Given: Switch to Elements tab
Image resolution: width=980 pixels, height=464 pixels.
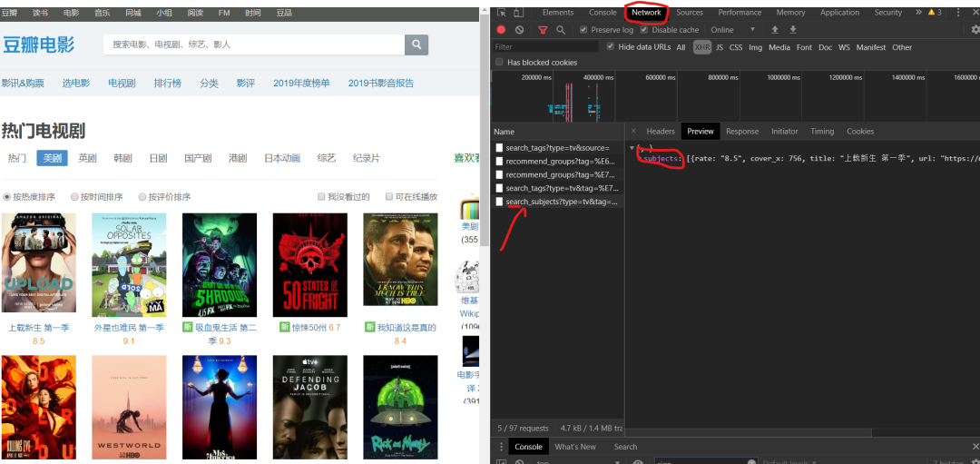Looking at the screenshot, I should coord(557,13).
